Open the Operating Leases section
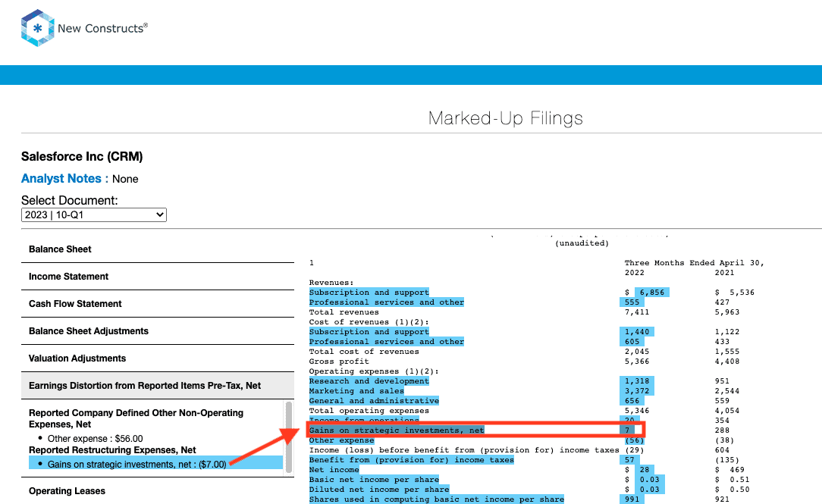This screenshot has width=822, height=504. [157, 491]
